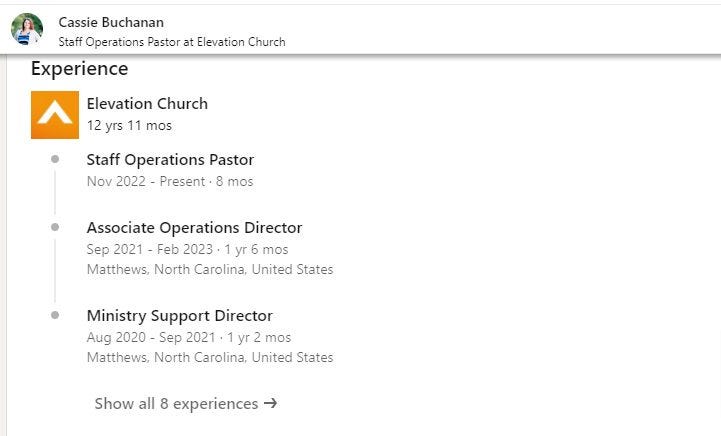Click the Experience section heading

tap(80, 69)
